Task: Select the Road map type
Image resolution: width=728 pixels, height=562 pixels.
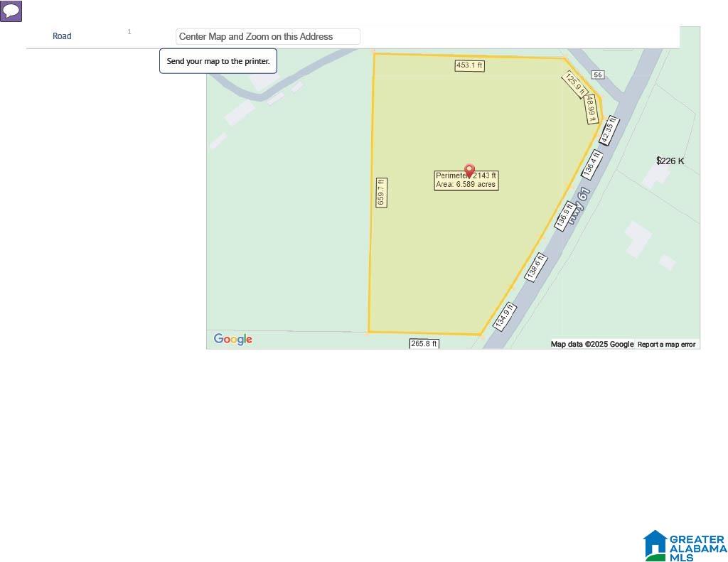Action: pyautogui.click(x=62, y=36)
